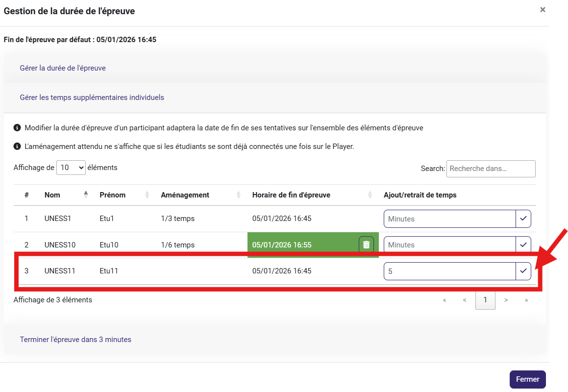Open the Affichage entries count dropdown

coord(71,168)
